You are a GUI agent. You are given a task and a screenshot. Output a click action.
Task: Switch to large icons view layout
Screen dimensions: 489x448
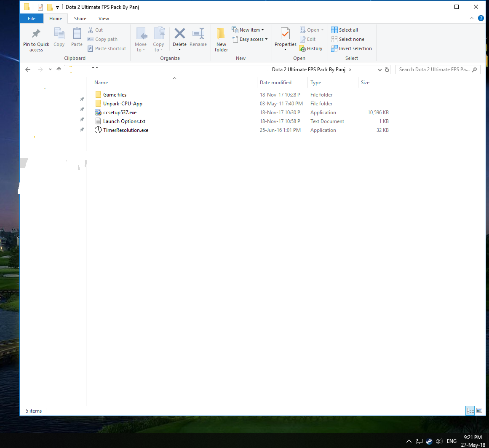479,410
